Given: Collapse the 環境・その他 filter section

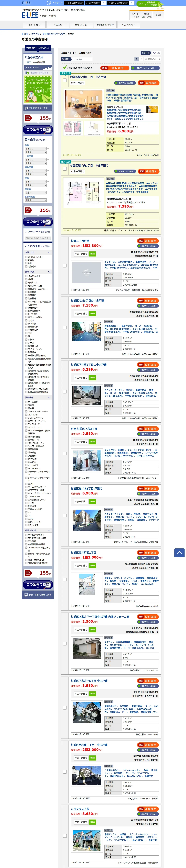Looking at the screenshot, I should 38,530.
